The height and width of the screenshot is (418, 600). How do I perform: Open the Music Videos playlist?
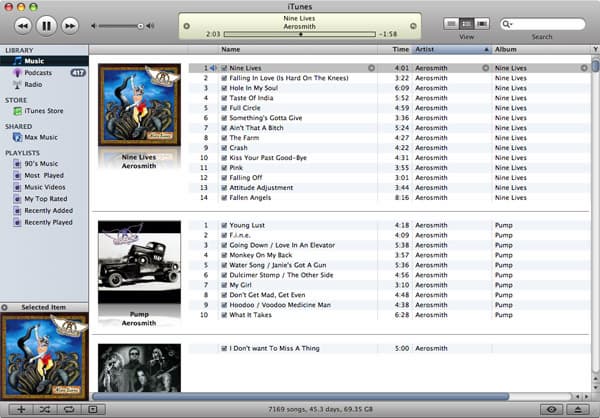tap(45, 187)
